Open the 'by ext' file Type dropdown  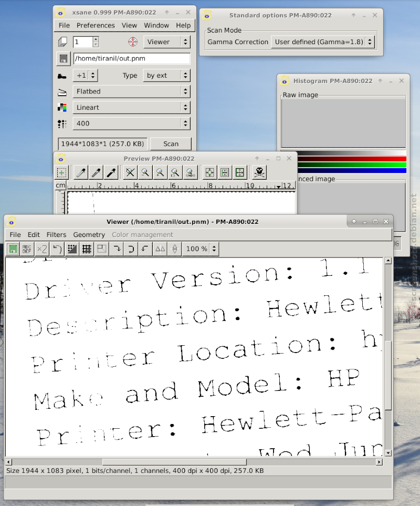(x=166, y=76)
